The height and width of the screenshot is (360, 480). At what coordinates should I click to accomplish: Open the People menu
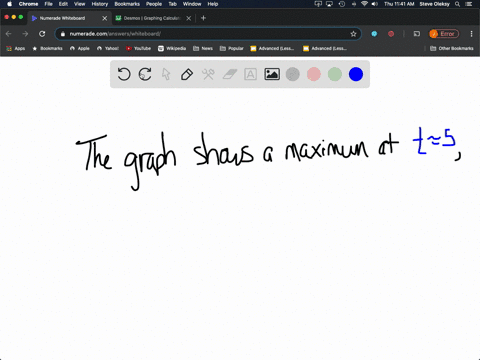154,4
